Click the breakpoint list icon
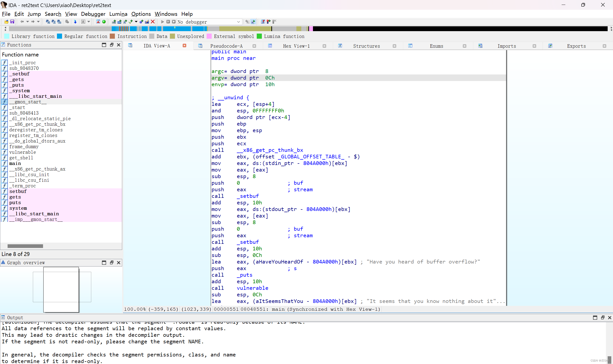Image resolution: width=613 pixels, height=364 pixels. (263, 22)
